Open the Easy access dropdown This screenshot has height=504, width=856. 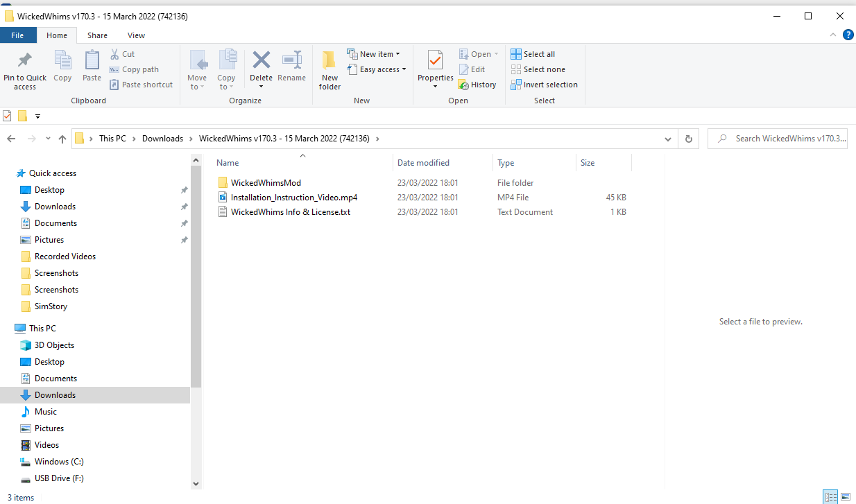(377, 69)
